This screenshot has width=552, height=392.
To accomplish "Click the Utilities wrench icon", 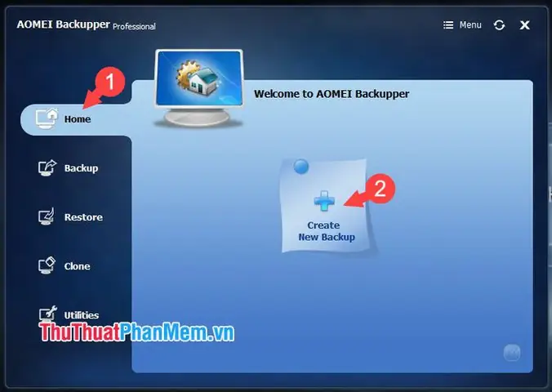I will point(47,314).
